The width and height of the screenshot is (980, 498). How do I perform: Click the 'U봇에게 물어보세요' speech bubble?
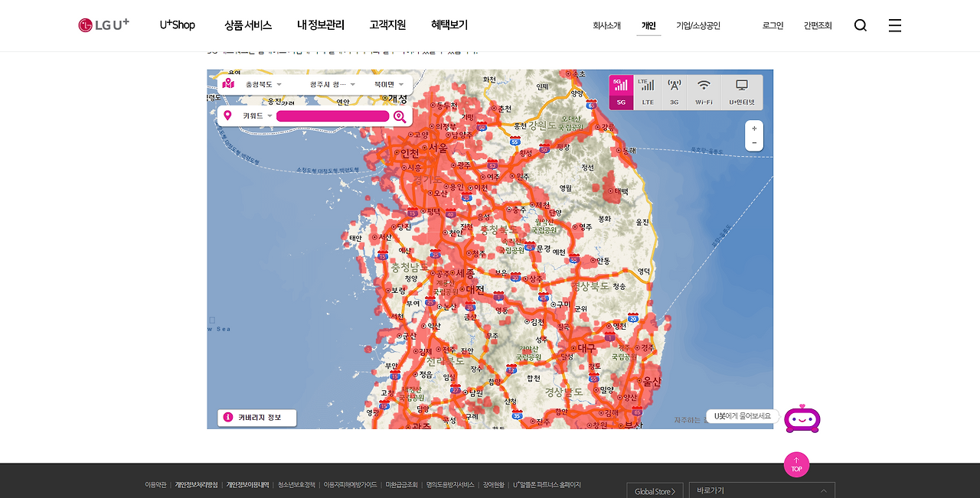[743, 416]
